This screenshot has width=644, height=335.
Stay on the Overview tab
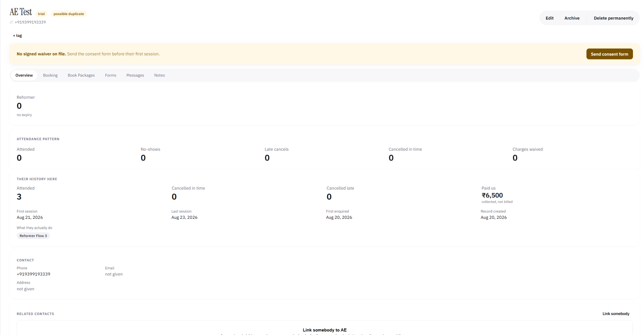coord(24,75)
